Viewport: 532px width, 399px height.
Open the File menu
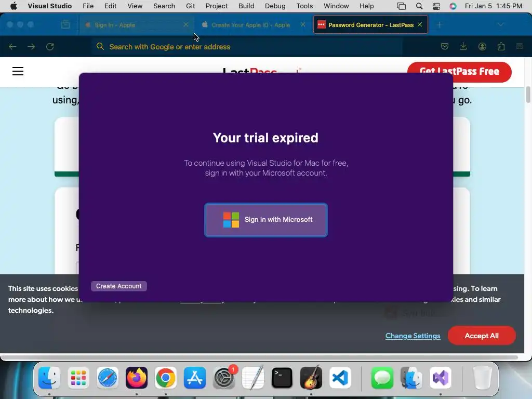[88, 6]
